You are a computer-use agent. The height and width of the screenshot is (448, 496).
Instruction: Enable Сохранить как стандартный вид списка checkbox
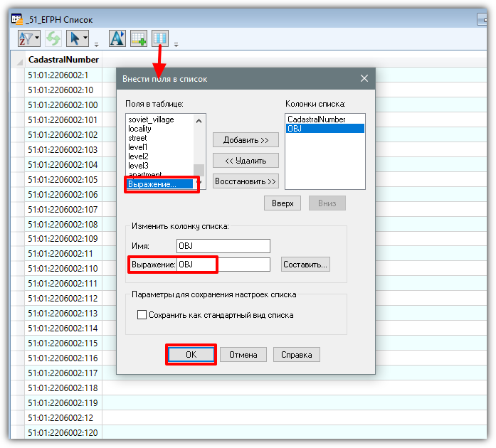click(142, 315)
